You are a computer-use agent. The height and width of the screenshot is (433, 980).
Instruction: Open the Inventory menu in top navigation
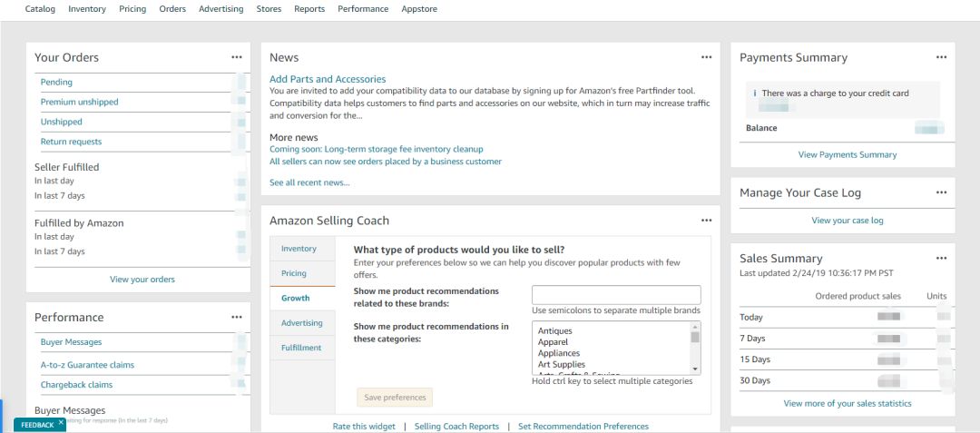click(x=87, y=9)
